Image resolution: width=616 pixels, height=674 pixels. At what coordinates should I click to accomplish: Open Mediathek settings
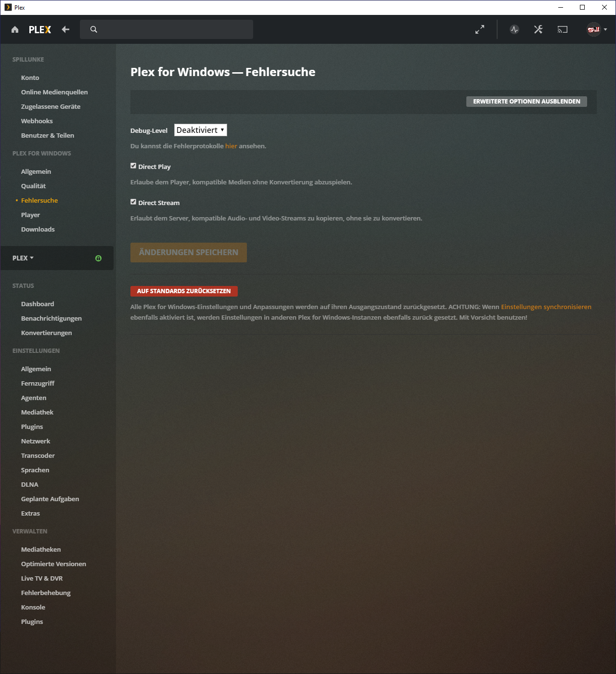(x=37, y=412)
